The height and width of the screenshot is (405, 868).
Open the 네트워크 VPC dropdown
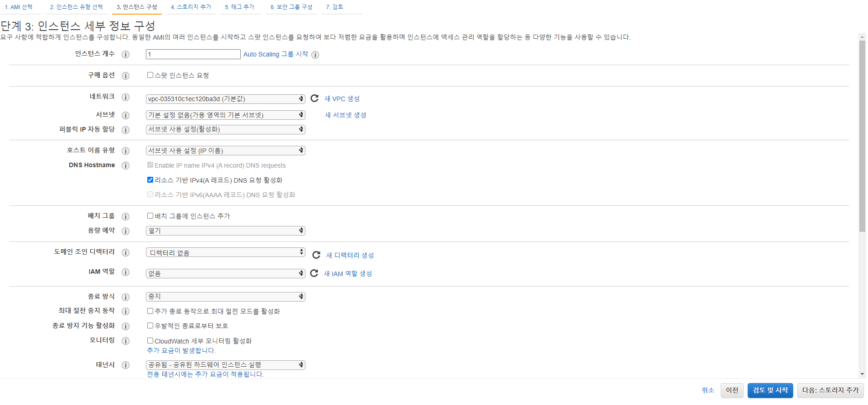(226, 99)
